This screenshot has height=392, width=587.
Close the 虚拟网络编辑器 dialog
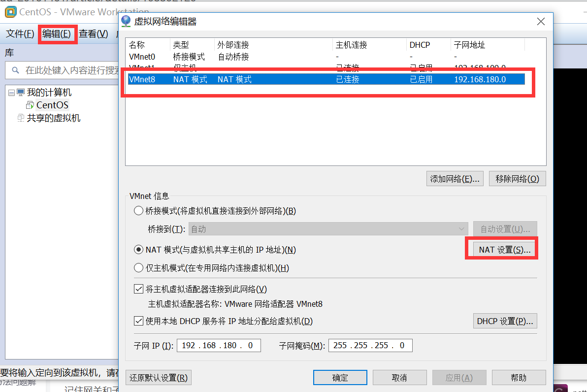click(x=541, y=22)
